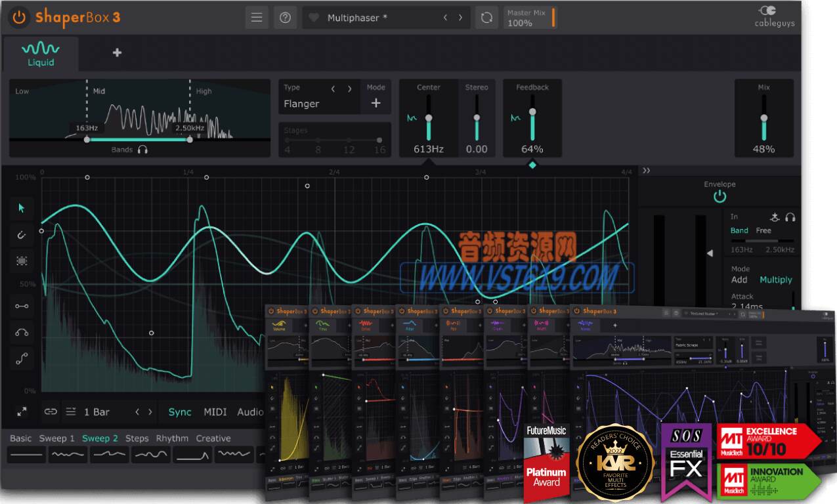The image size is (837, 504).
Task: Open the hamburger menu in the top bar
Action: [256, 17]
